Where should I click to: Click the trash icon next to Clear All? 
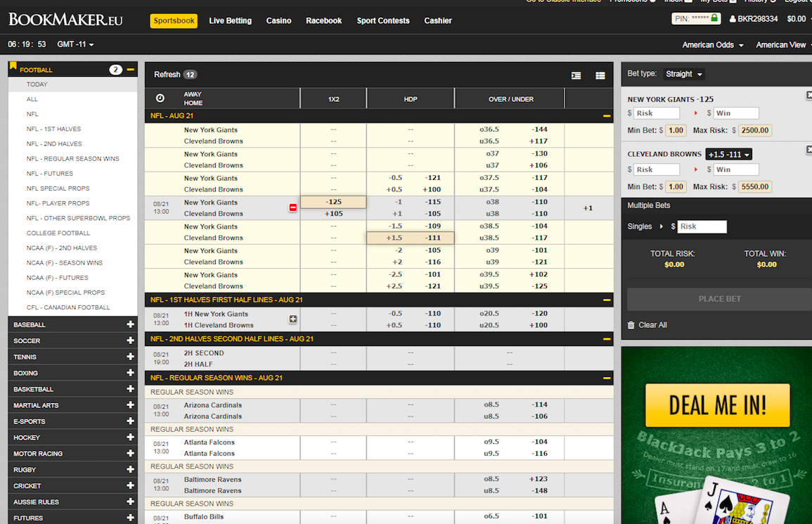point(631,325)
